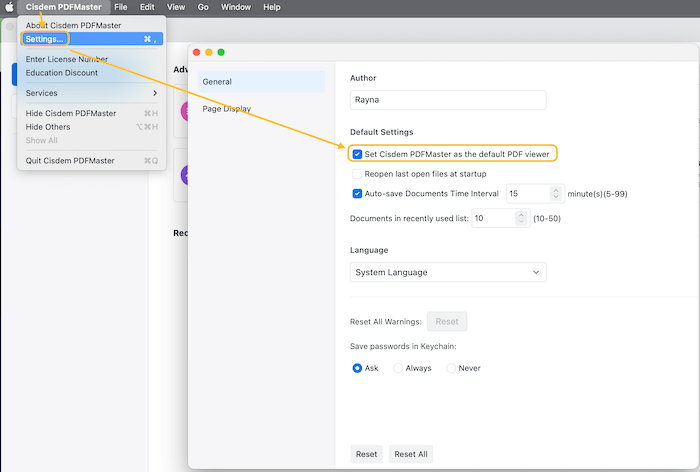
Task: Select Enter License Number menu item
Action: [66, 59]
